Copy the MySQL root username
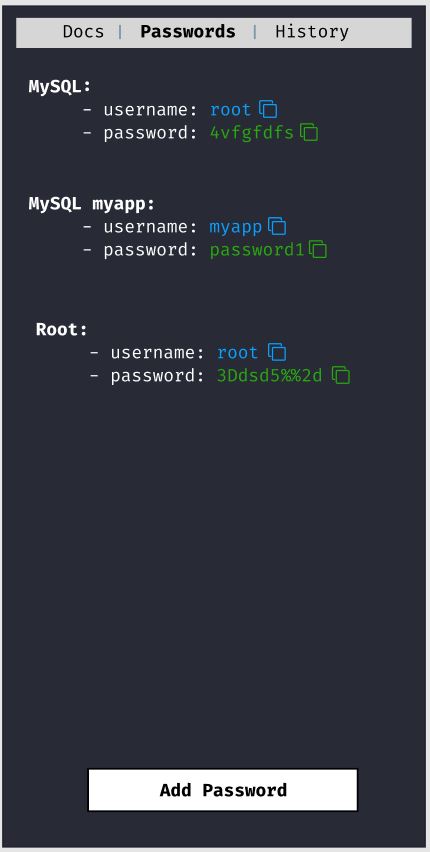Viewport: 430px width, 852px height. coord(268,110)
